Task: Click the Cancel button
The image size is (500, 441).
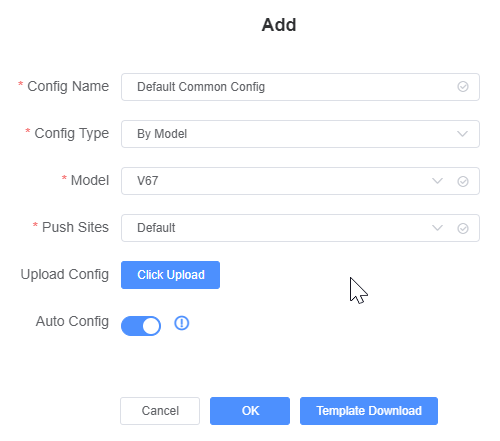Action: pyautogui.click(x=160, y=411)
